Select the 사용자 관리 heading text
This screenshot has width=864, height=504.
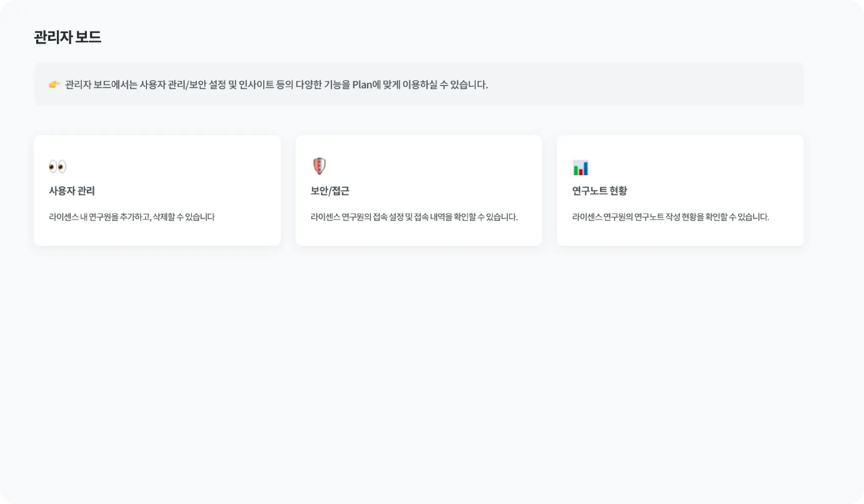(x=72, y=191)
